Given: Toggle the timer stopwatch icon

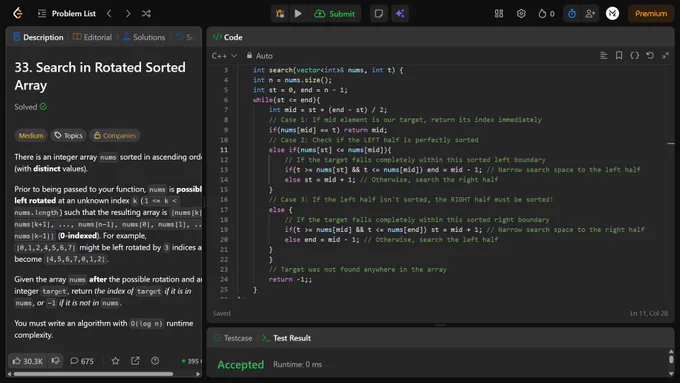Looking at the screenshot, I should coord(572,13).
